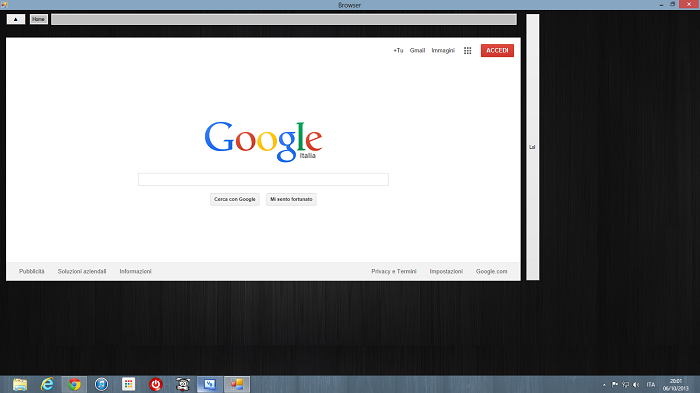
Task: Click the Cerca con Google button
Action: click(x=235, y=199)
